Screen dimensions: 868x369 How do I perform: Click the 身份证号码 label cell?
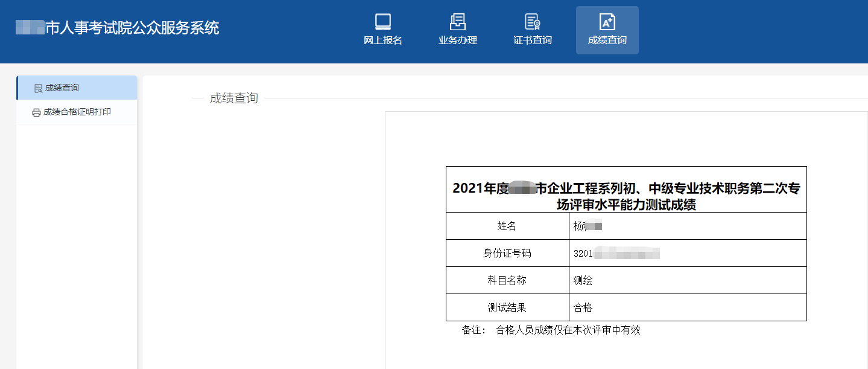(x=507, y=254)
